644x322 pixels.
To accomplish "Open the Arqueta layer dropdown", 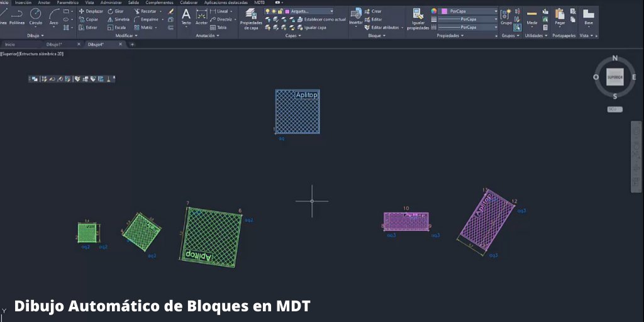I will (331, 11).
